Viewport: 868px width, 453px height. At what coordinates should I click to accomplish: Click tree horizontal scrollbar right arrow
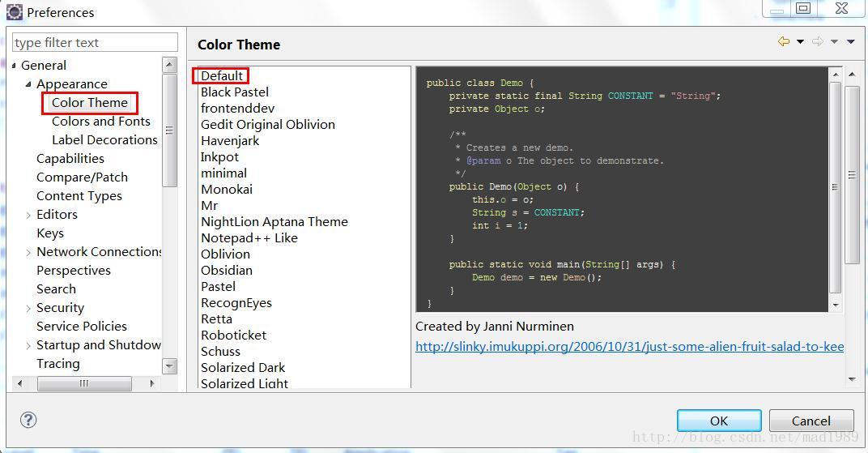153,383
